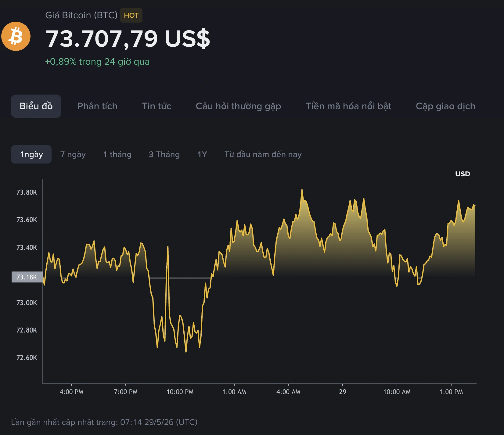Select the Biểu đồ tab
The height and width of the screenshot is (435, 504).
tap(36, 106)
